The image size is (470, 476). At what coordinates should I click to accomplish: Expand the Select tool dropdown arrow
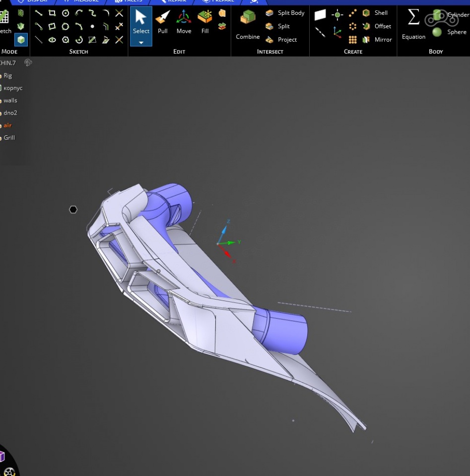[141, 43]
